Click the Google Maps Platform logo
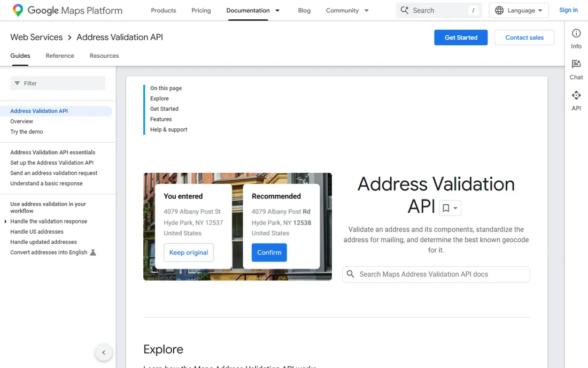 pos(67,10)
